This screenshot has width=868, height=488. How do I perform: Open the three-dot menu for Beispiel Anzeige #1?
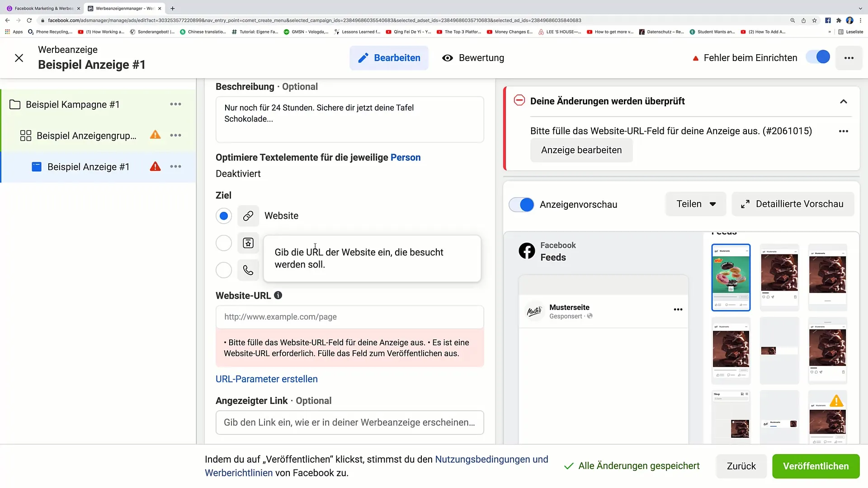tap(175, 167)
